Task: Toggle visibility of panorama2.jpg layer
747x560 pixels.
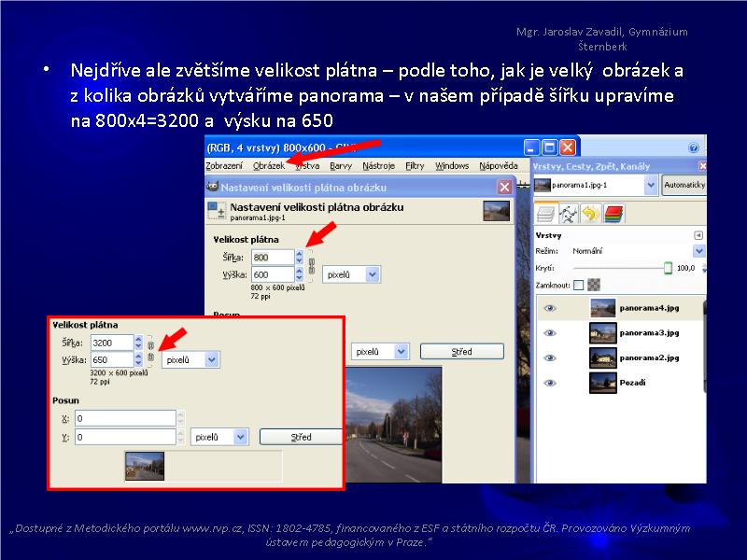Action: click(550, 357)
